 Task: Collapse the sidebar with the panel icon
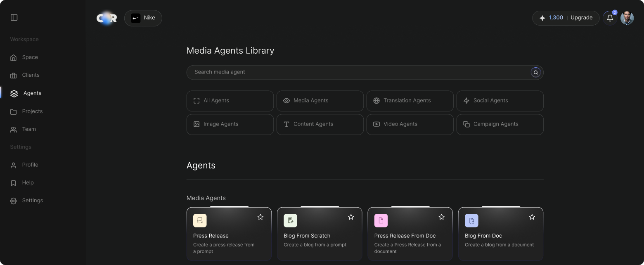14,17
